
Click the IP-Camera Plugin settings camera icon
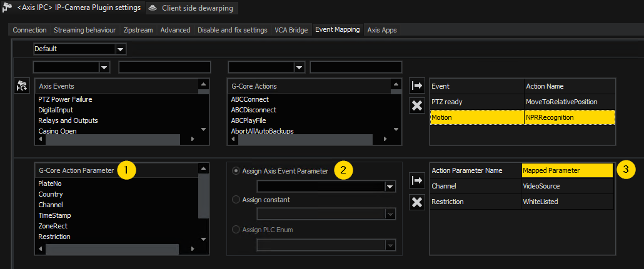pos(7,7)
